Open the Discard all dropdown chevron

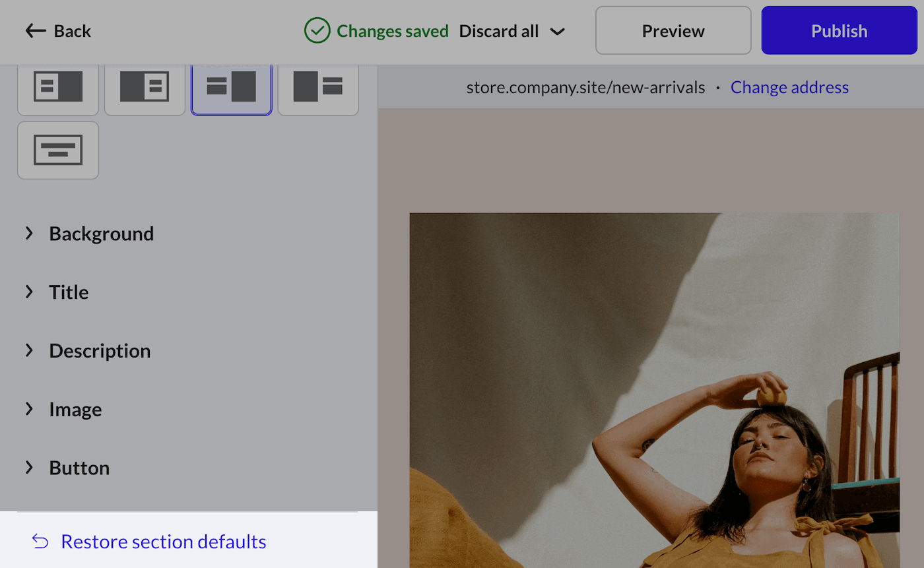[x=558, y=31]
